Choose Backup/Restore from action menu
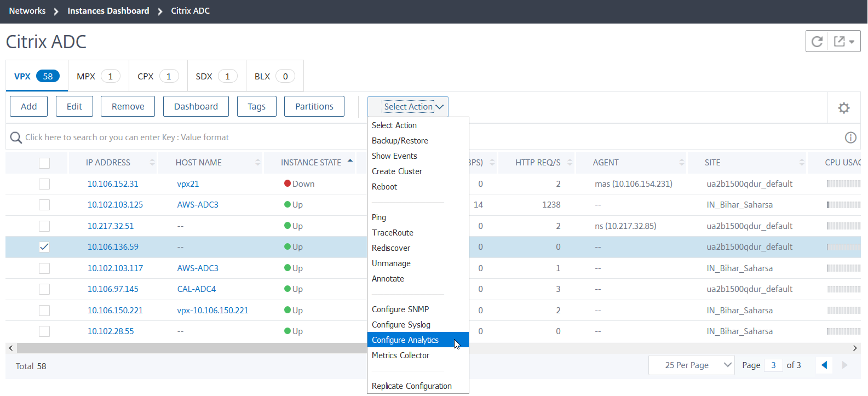 [418, 141]
